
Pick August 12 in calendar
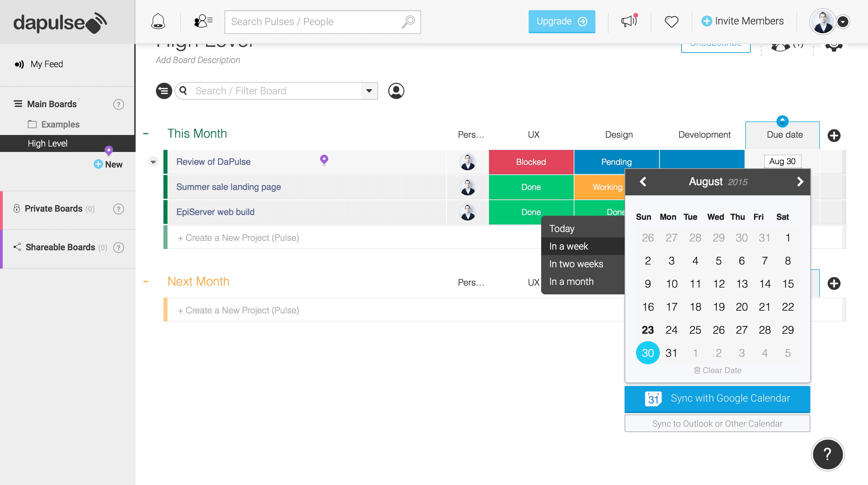tap(719, 284)
